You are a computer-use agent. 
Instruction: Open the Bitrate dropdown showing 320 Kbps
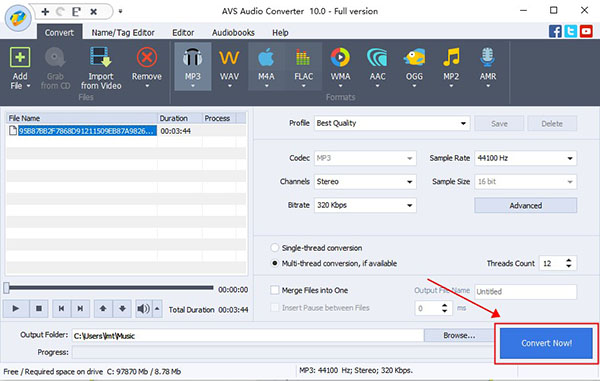tap(365, 205)
